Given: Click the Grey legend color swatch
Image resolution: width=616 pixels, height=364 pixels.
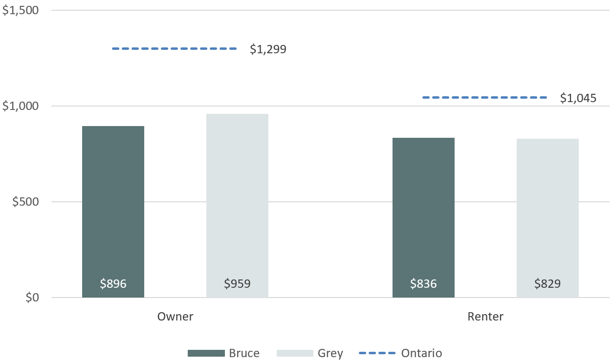Looking at the screenshot, I should point(294,353).
